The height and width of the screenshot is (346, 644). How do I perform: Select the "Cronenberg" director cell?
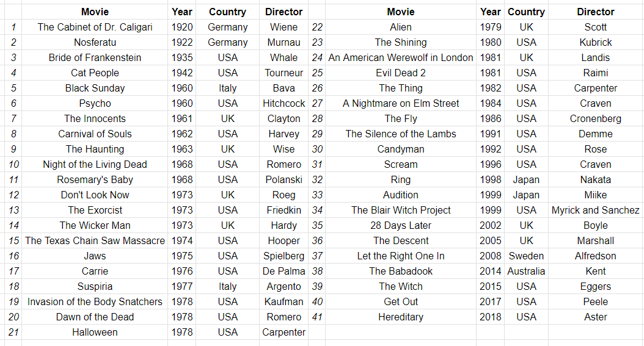coord(595,118)
